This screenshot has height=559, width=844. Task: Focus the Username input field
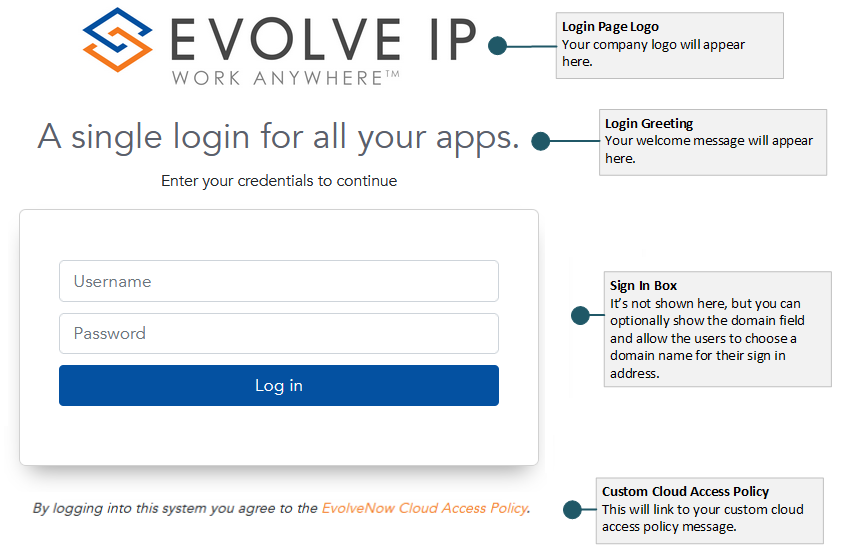pos(278,281)
